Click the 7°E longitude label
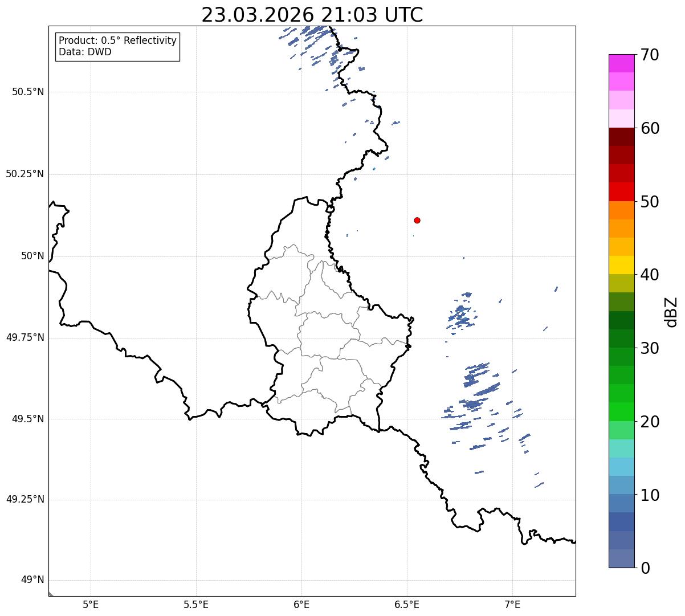Image resolution: width=685 pixels, height=616 pixels. point(512,604)
